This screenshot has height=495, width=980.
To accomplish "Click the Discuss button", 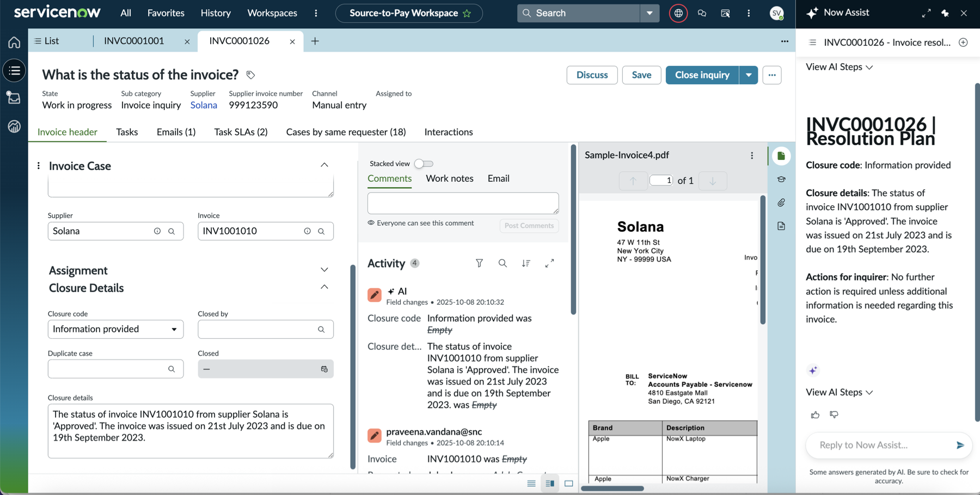I will click(592, 75).
